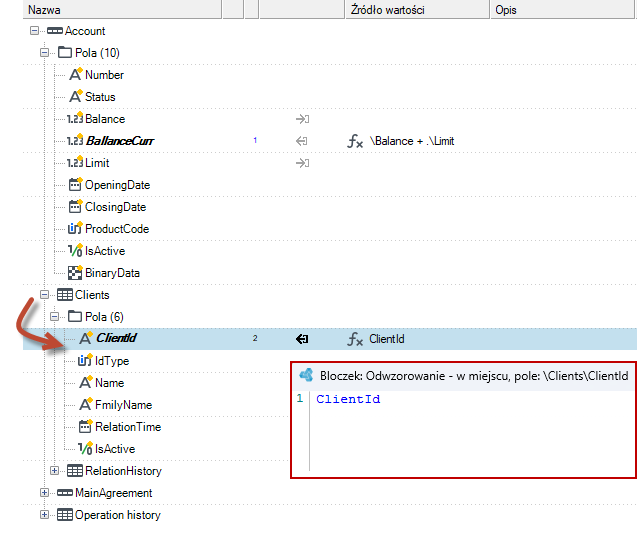Click the boolean icon beside Account IsActive
The height and width of the screenshot is (558, 637).
click(x=75, y=250)
